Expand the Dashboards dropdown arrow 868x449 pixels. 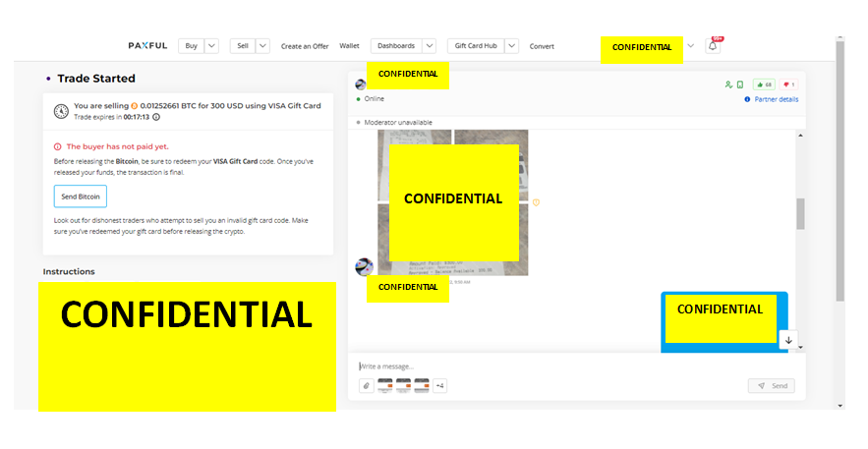click(x=429, y=46)
